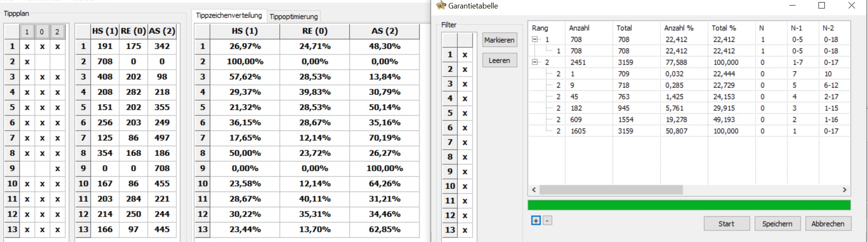Click column header 0 in Tippplan
Image resolution: width=868 pixels, height=242 pixels.
coord(41,31)
